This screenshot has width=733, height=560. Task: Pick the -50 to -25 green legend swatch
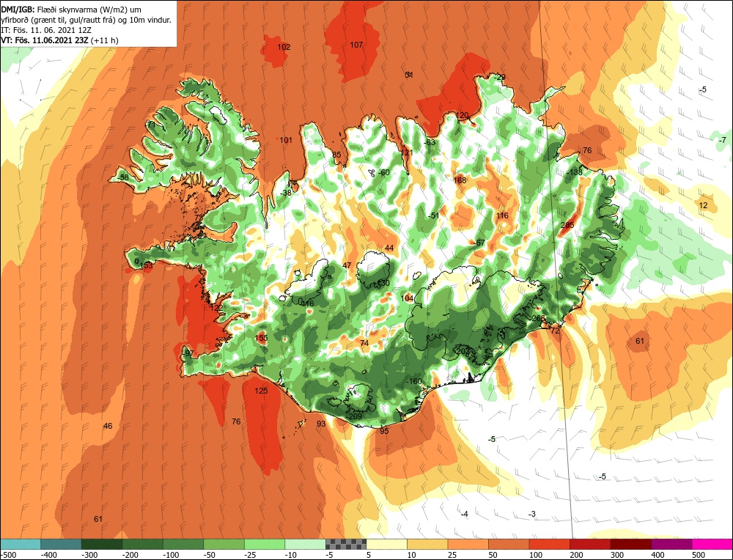coord(224,544)
